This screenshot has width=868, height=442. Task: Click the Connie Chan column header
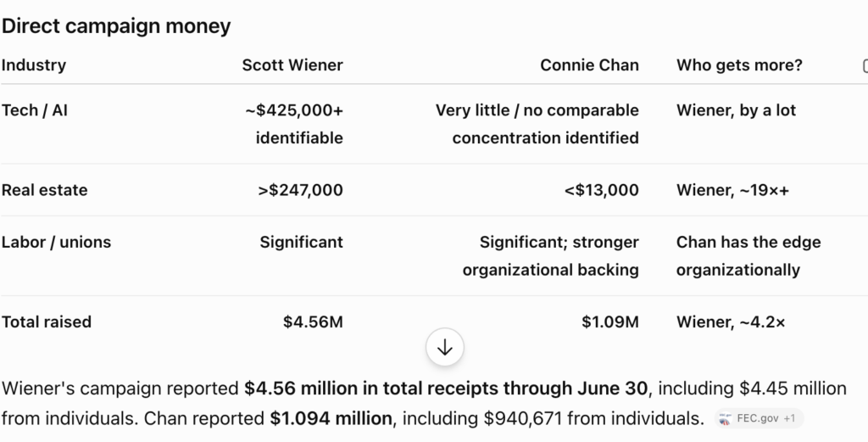pyautogui.click(x=589, y=65)
